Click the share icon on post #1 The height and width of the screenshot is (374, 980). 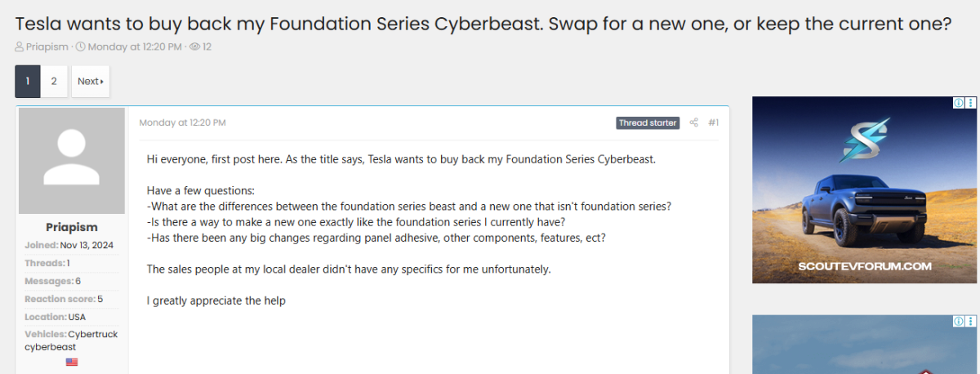[694, 122]
